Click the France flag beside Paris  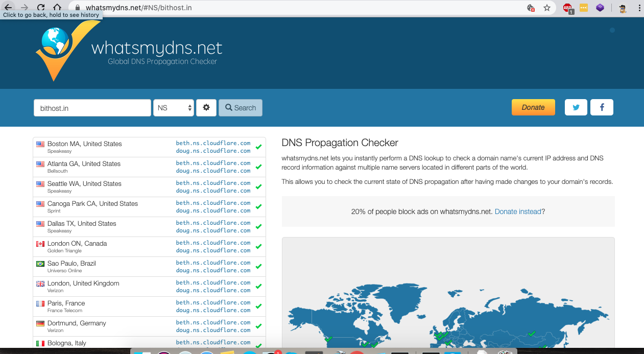point(40,303)
